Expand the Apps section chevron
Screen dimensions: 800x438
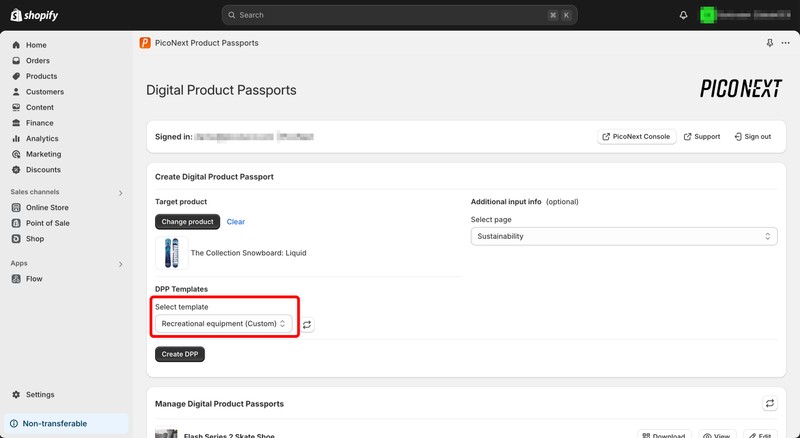[x=121, y=264]
